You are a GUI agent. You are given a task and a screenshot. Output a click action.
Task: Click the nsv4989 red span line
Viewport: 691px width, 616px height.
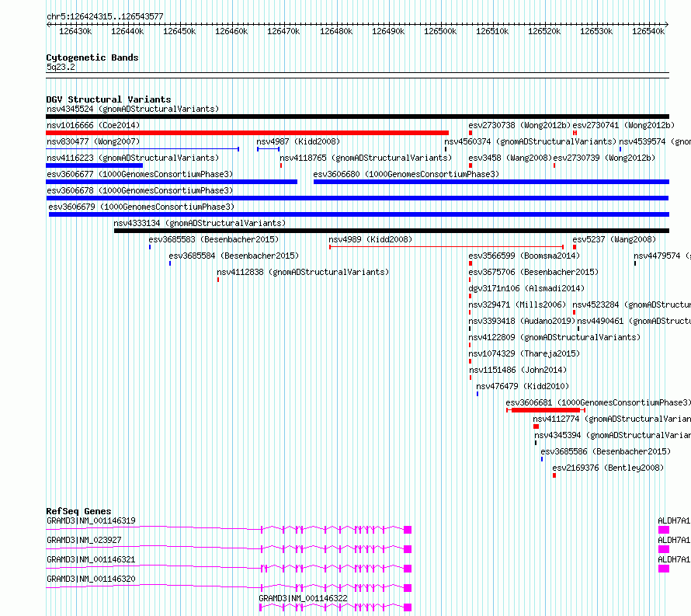pyautogui.click(x=446, y=247)
